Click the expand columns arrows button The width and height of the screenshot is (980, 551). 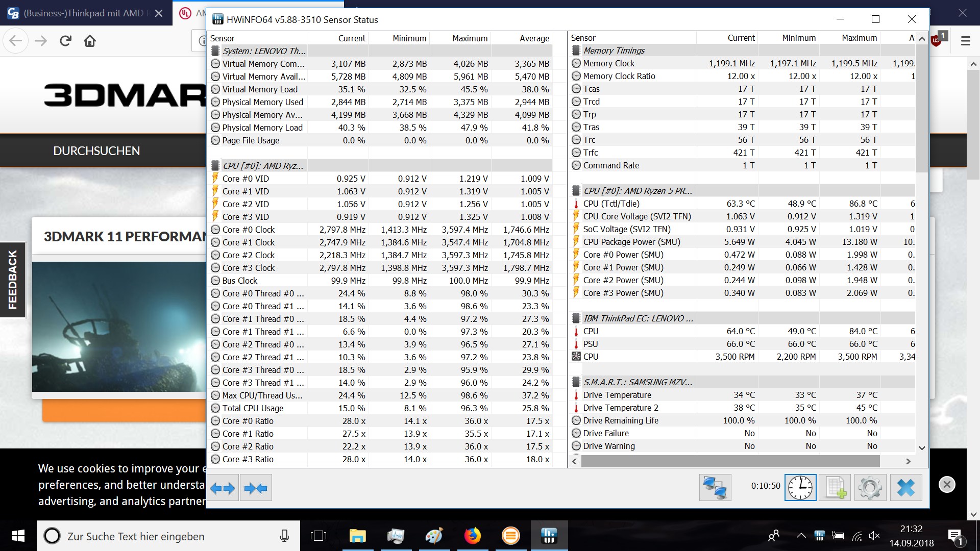[x=223, y=488]
